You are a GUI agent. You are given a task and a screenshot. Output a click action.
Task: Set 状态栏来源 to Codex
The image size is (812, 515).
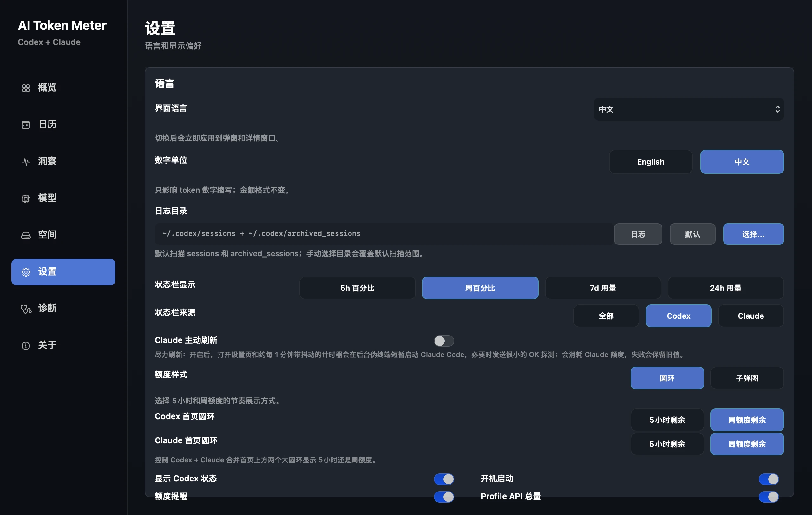(678, 316)
